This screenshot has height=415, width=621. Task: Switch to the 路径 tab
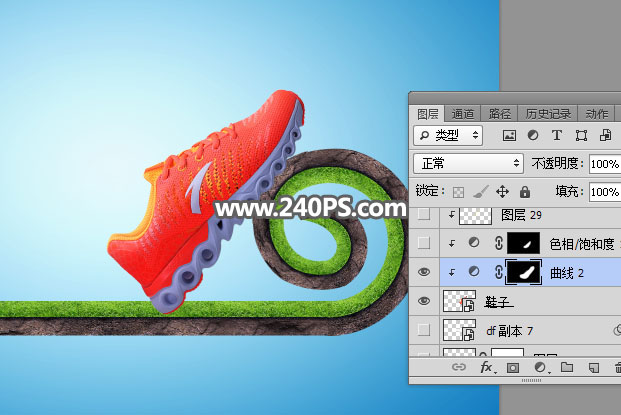click(499, 114)
